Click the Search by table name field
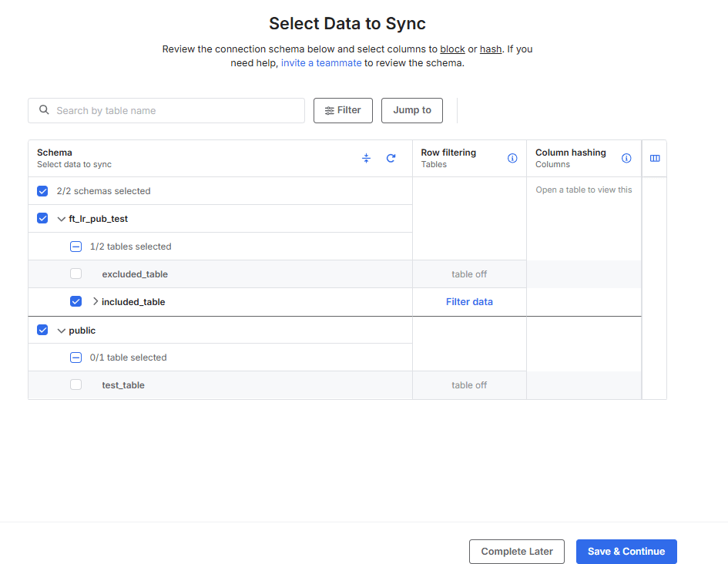The image size is (728, 564). click(x=177, y=111)
